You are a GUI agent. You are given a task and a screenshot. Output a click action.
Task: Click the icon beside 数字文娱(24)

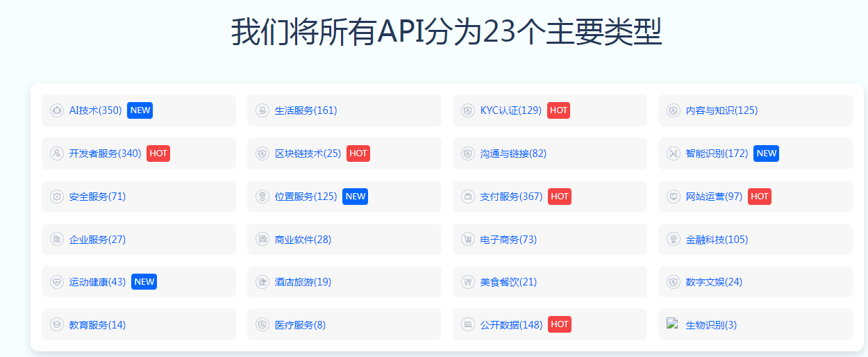(x=674, y=282)
